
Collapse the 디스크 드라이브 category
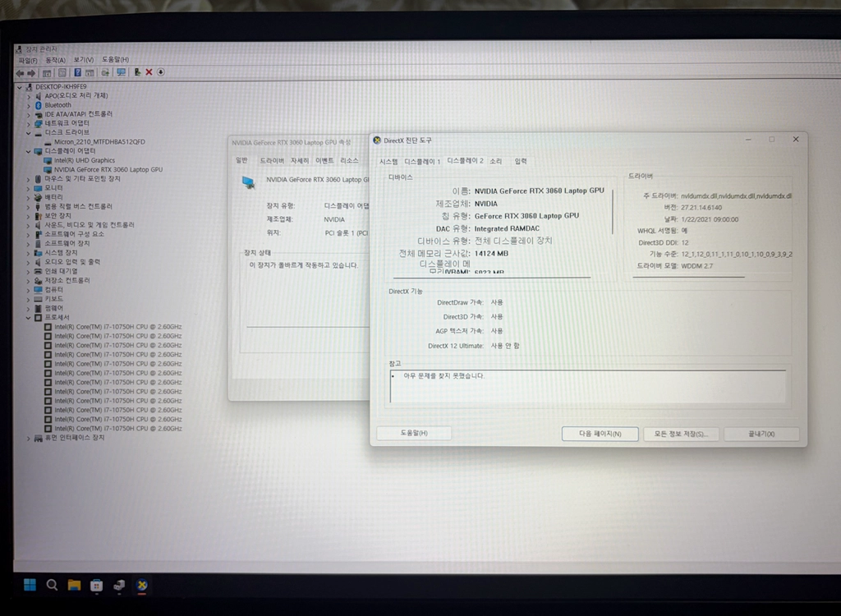pyautogui.click(x=29, y=133)
